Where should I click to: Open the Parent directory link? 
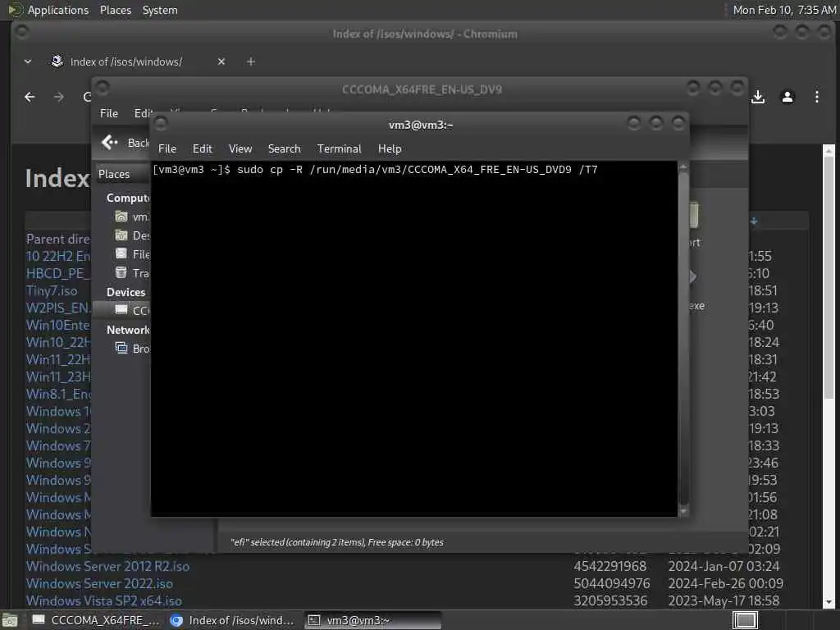pos(58,239)
